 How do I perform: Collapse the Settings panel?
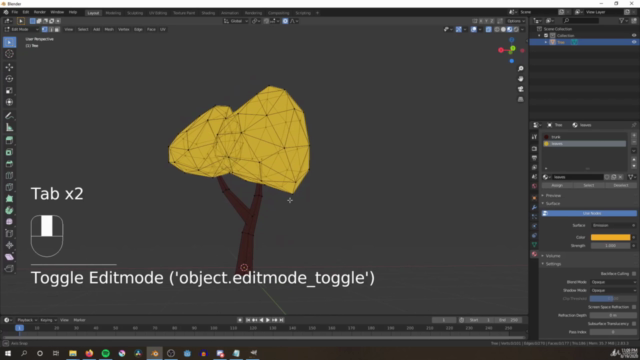click(553, 264)
